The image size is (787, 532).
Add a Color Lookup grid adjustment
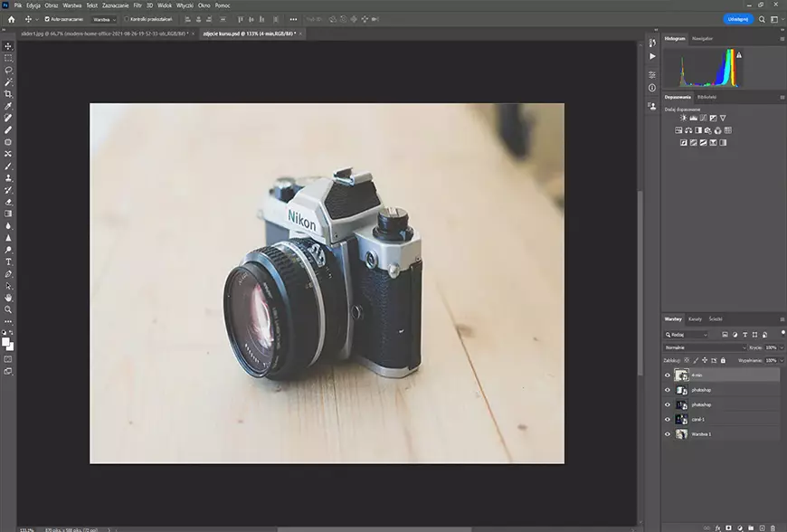(728, 130)
